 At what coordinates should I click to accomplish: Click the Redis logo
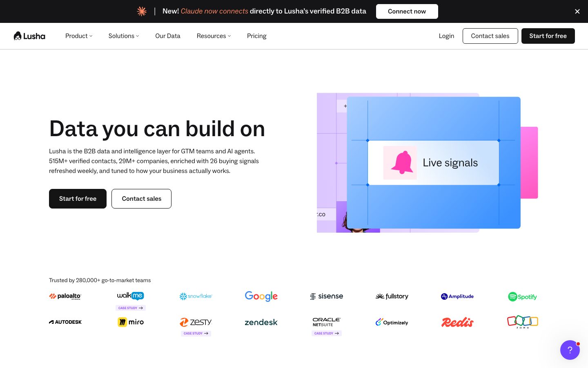(457, 322)
